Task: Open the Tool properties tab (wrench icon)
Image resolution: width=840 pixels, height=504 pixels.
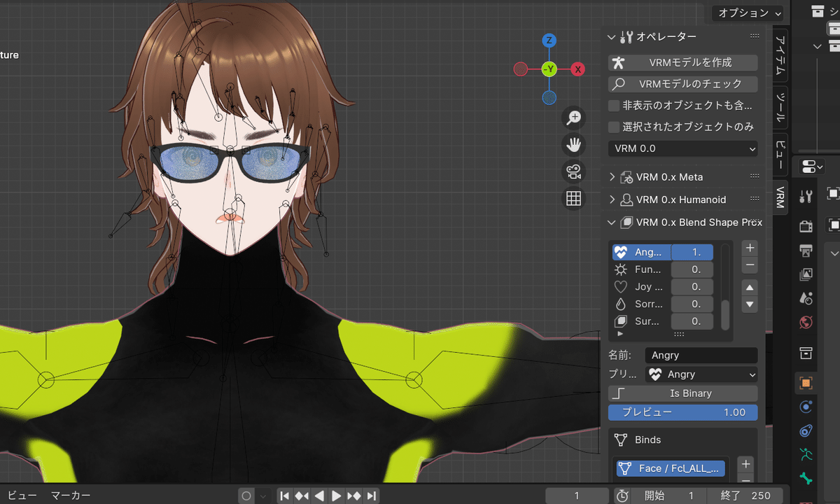Action: click(806, 197)
